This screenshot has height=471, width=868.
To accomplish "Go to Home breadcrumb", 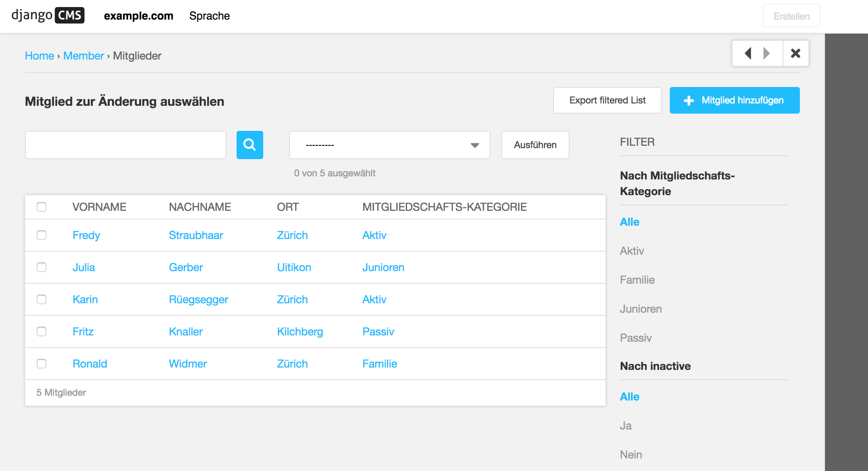I will pos(40,56).
